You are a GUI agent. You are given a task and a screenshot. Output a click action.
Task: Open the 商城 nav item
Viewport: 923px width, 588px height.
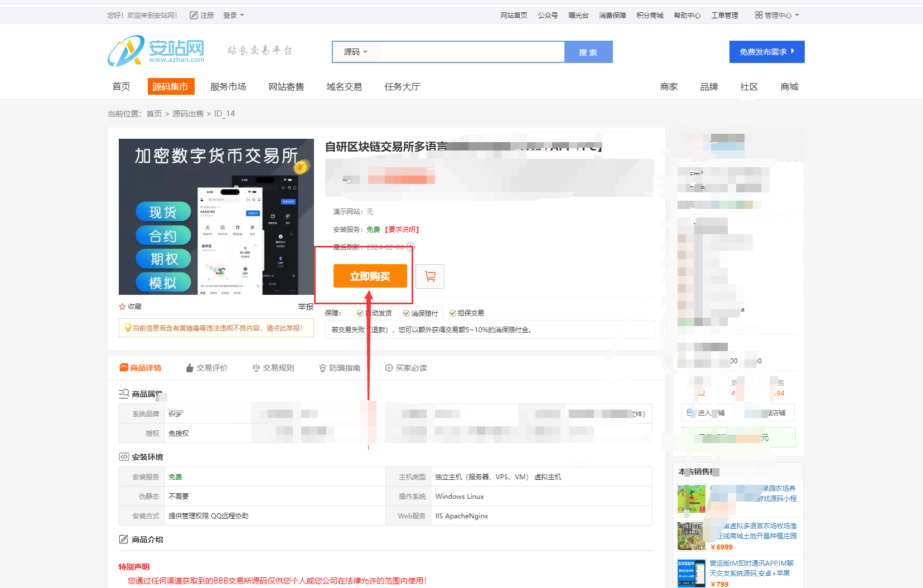pyautogui.click(x=789, y=86)
